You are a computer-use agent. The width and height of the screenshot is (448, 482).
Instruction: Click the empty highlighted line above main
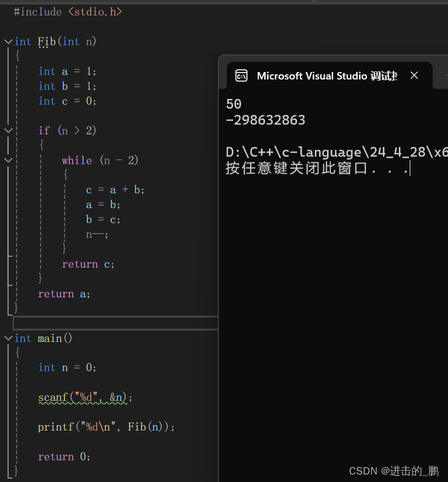click(x=115, y=323)
